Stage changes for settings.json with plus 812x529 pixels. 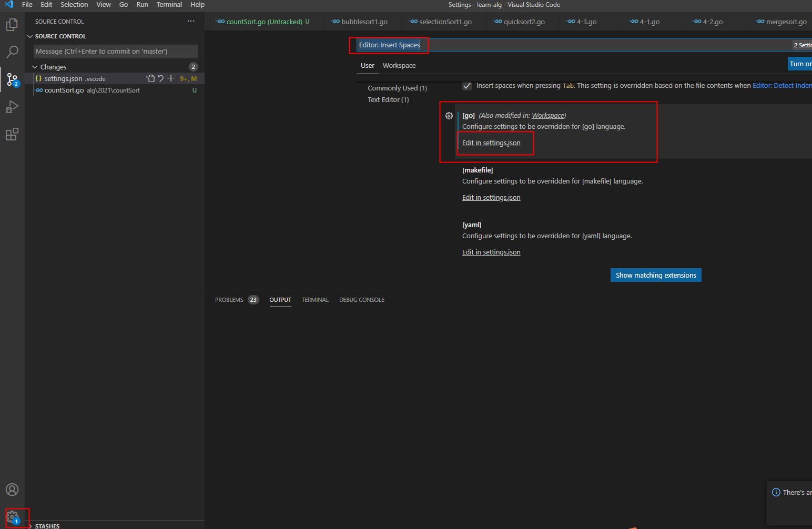(x=171, y=78)
